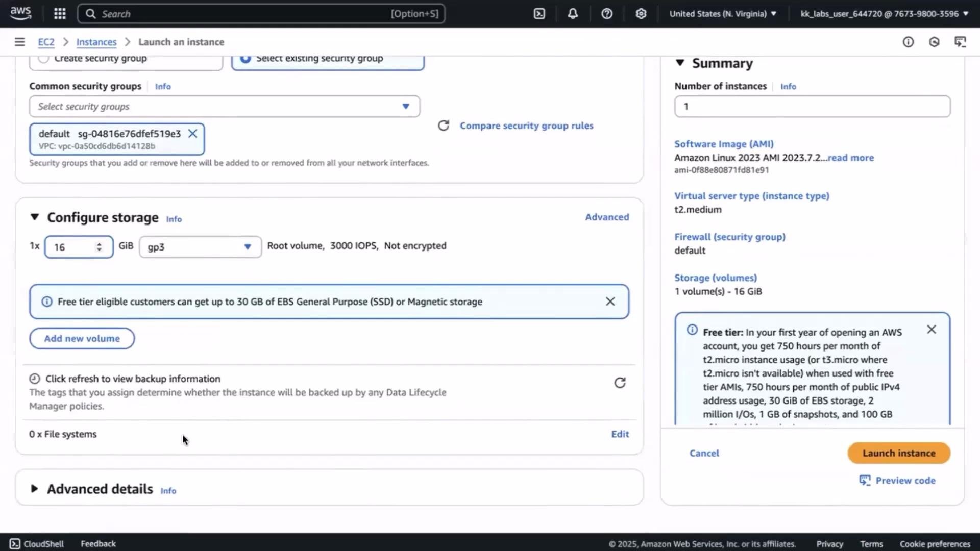Open the info panel circle icon

(908, 42)
